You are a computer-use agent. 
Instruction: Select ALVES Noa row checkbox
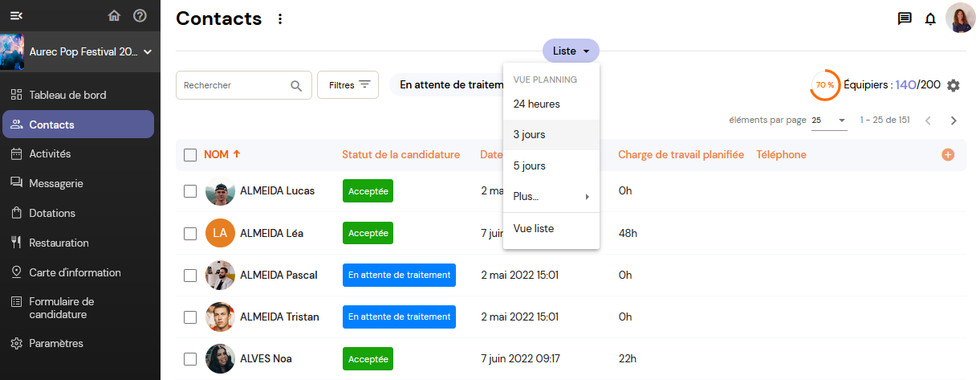[x=190, y=359]
